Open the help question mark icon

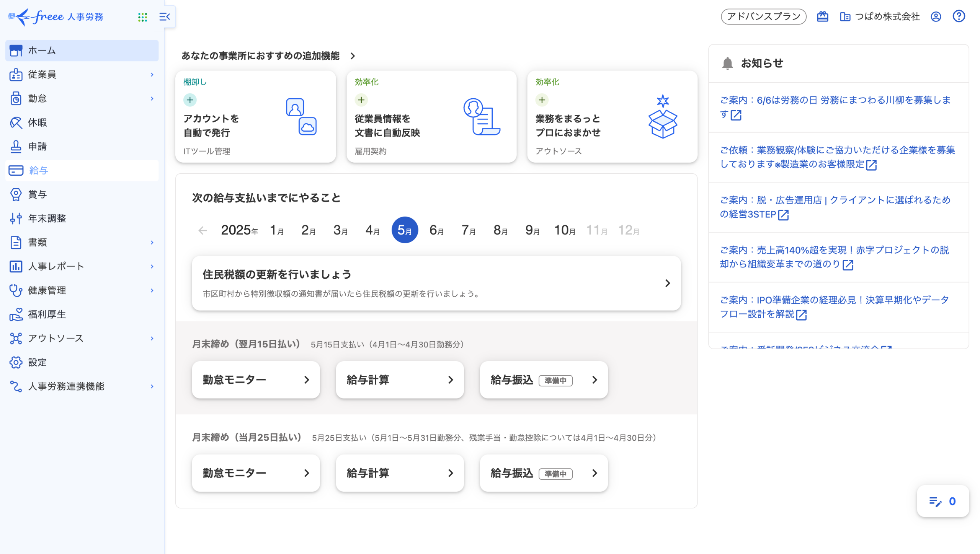pyautogui.click(x=959, y=16)
